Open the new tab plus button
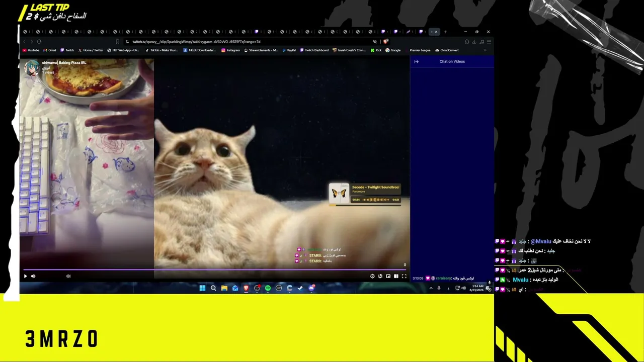Viewport: 644px width, 362px height. click(445, 32)
